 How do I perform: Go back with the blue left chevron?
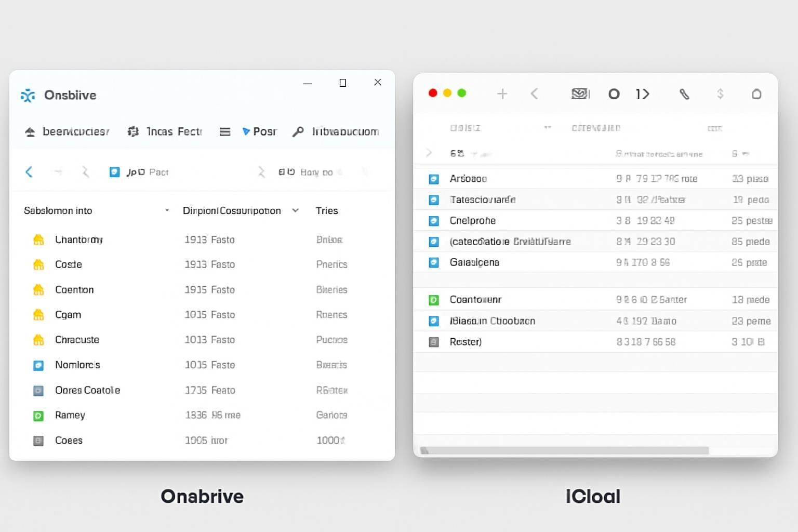[x=29, y=172]
